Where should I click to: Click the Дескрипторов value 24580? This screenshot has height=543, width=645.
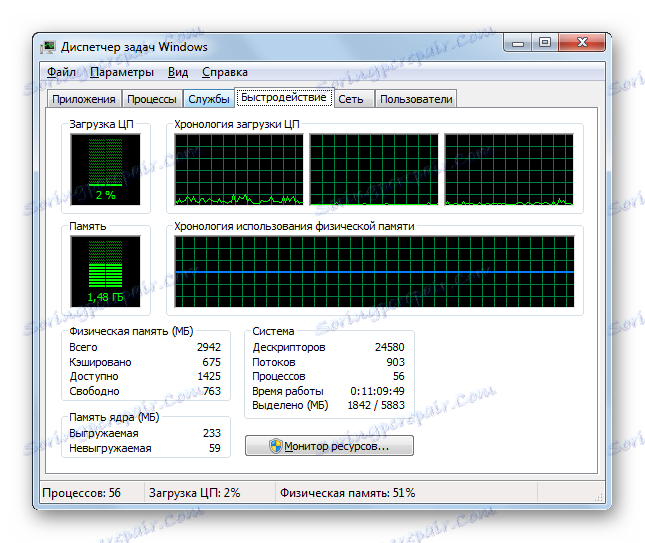[390, 347]
